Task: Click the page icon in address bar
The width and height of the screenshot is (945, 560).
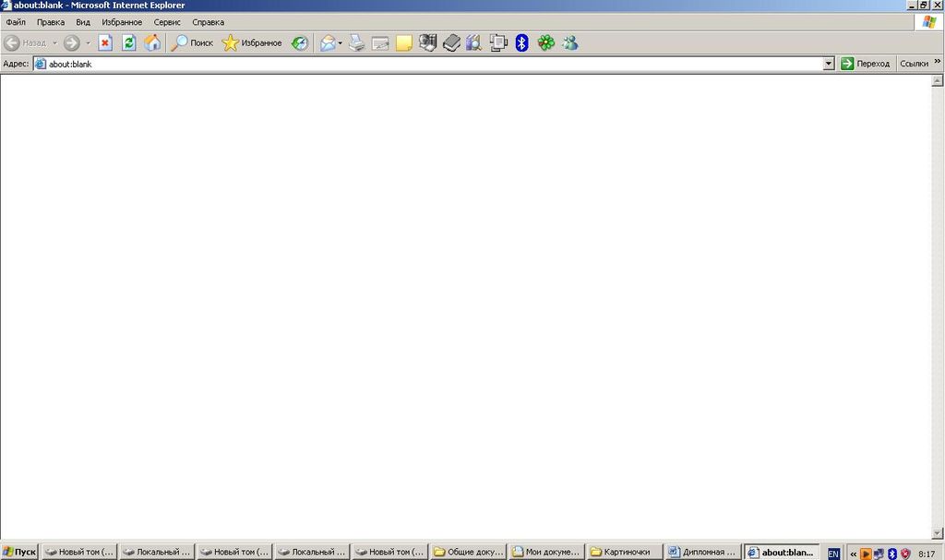Action: (41, 64)
